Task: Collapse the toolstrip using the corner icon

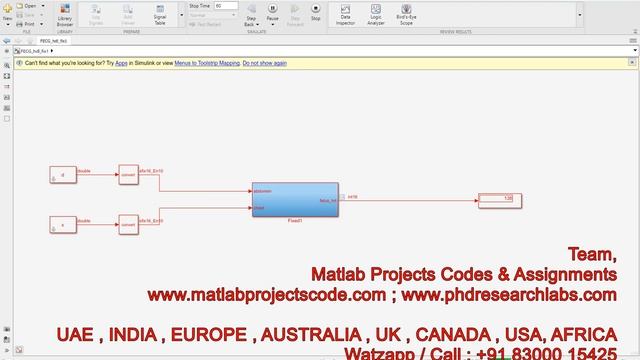Action: [x=635, y=31]
